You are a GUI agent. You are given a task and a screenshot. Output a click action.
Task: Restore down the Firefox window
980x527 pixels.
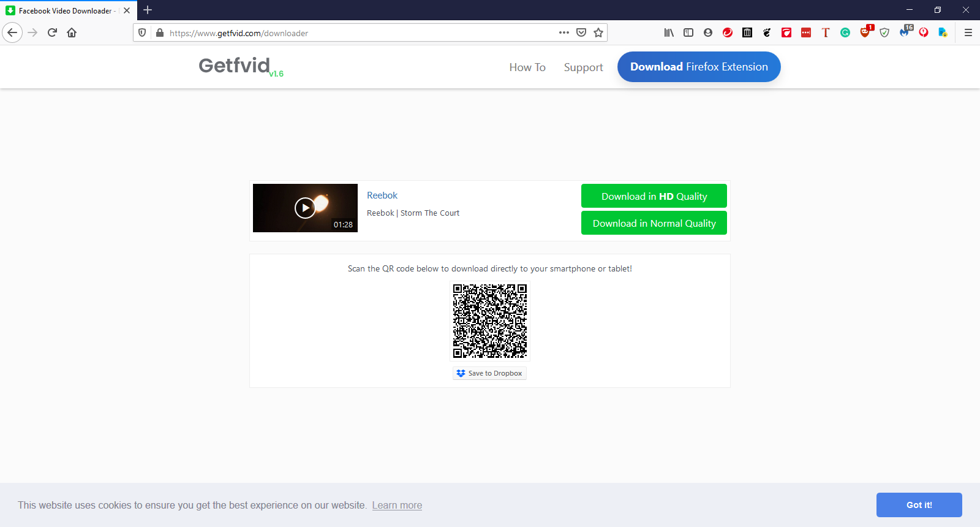(x=938, y=10)
